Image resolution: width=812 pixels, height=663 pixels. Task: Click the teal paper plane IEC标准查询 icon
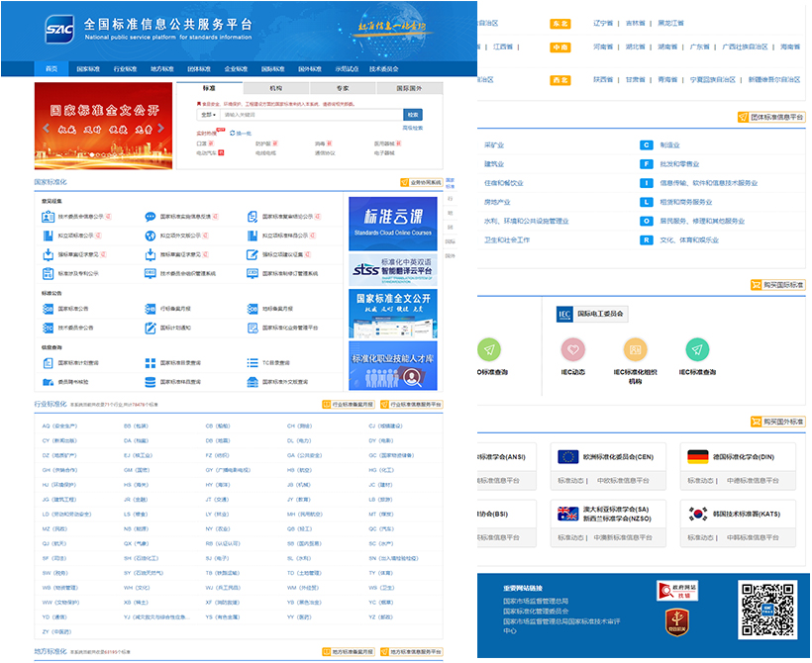tap(697, 350)
